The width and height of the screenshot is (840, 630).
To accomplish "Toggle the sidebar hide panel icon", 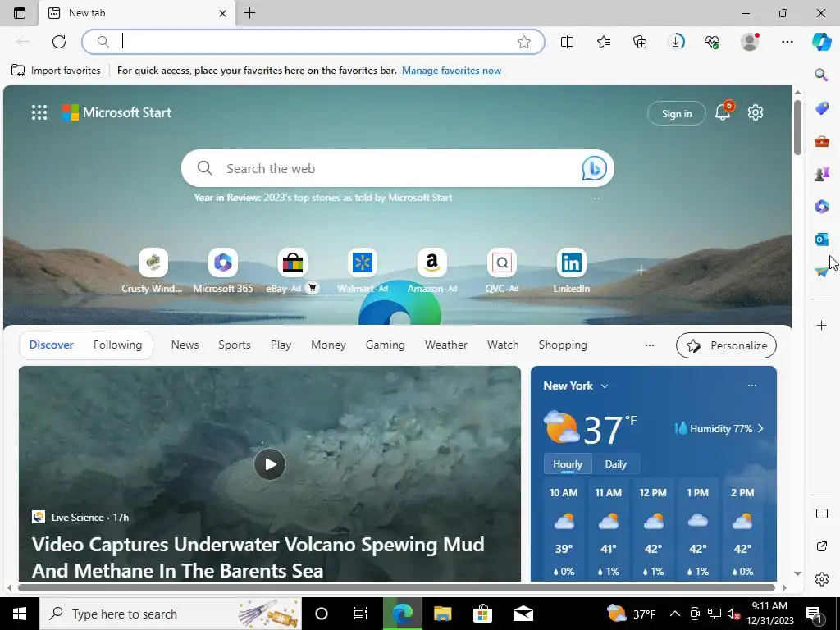I will [822, 514].
